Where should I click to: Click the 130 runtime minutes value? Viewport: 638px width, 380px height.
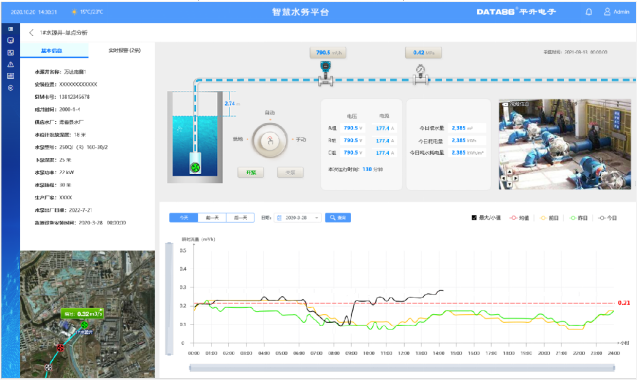pos(367,169)
